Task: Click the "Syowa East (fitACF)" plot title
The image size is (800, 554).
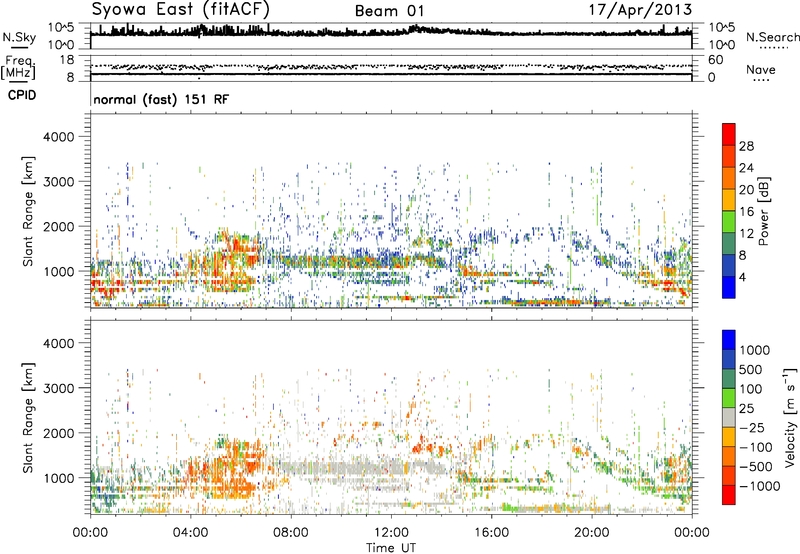Action: (x=180, y=9)
